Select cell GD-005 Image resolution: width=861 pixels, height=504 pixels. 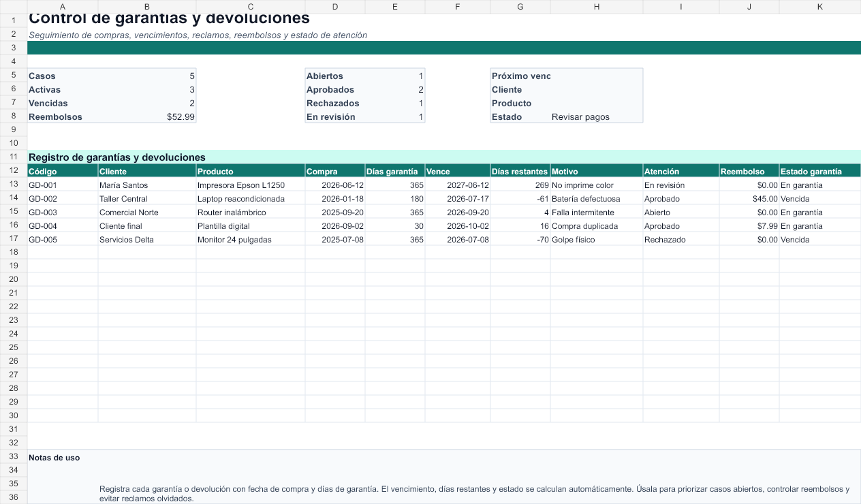(x=63, y=239)
